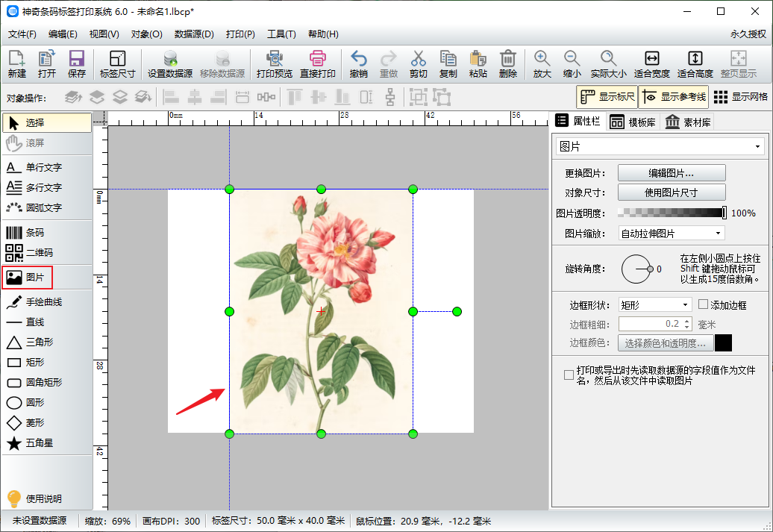Open the 图片缩放 image scaling dropdown
The image size is (773, 532).
pyautogui.click(x=672, y=234)
